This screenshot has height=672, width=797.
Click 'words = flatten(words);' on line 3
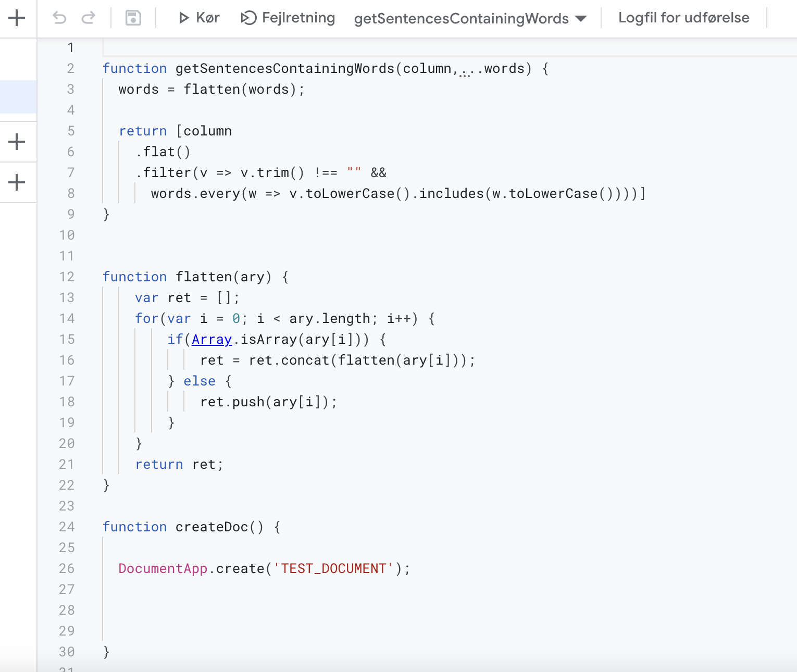211,90
